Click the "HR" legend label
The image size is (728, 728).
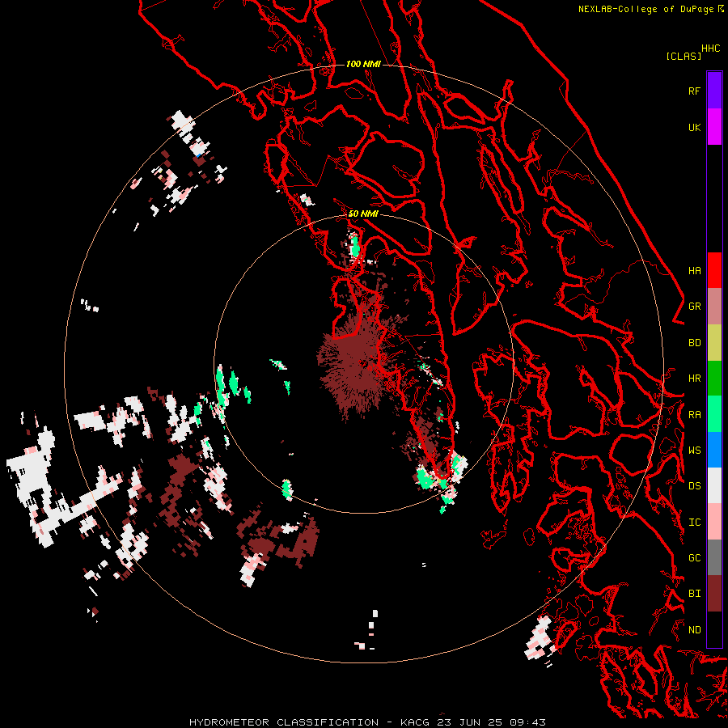[x=694, y=379]
